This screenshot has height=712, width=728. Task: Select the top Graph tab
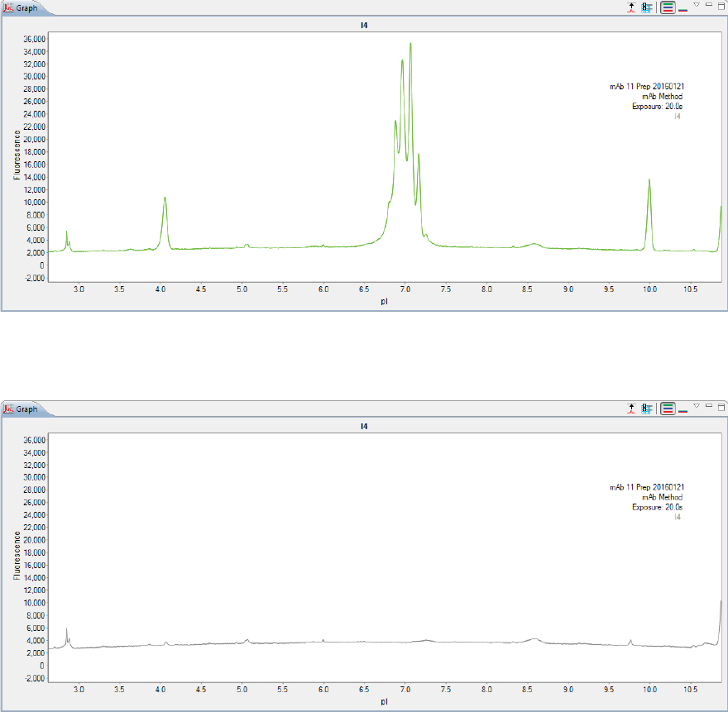(21, 8)
